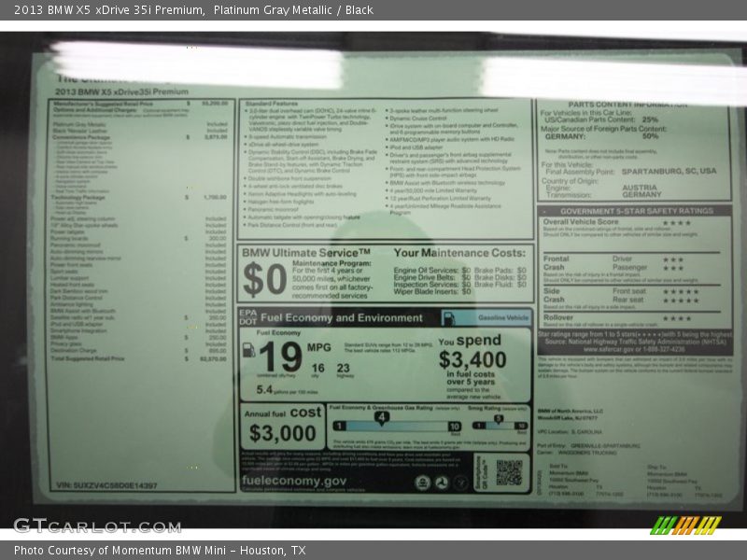The height and width of the screenshot is (560, 747).
Task: Click the $0 BMW Ultimate Service amount
Action: (x=264, y=279)
